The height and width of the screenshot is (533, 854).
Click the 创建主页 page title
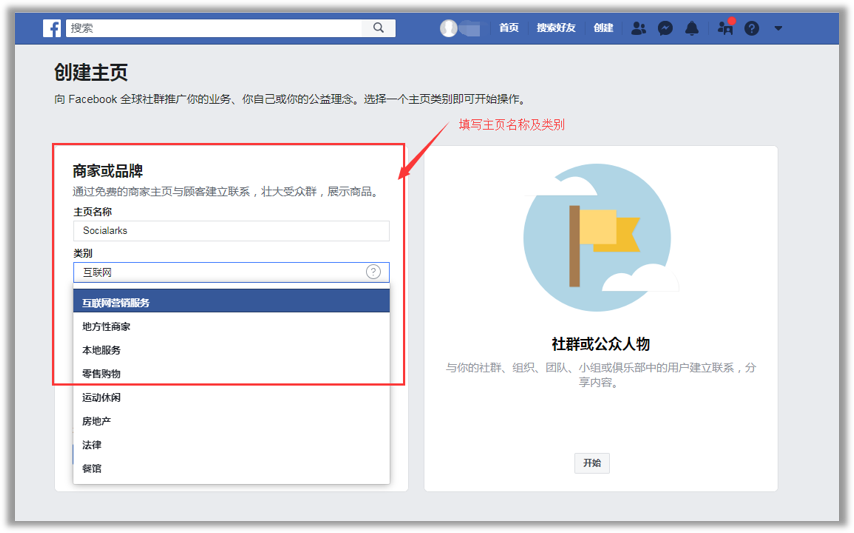point(91,72)
